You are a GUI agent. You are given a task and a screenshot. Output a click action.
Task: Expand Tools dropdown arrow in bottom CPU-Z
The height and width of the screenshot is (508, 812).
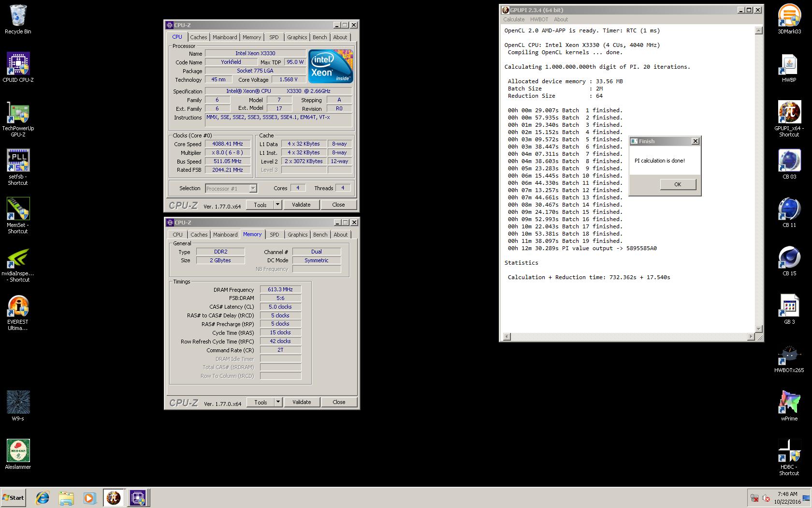[278, 402]
